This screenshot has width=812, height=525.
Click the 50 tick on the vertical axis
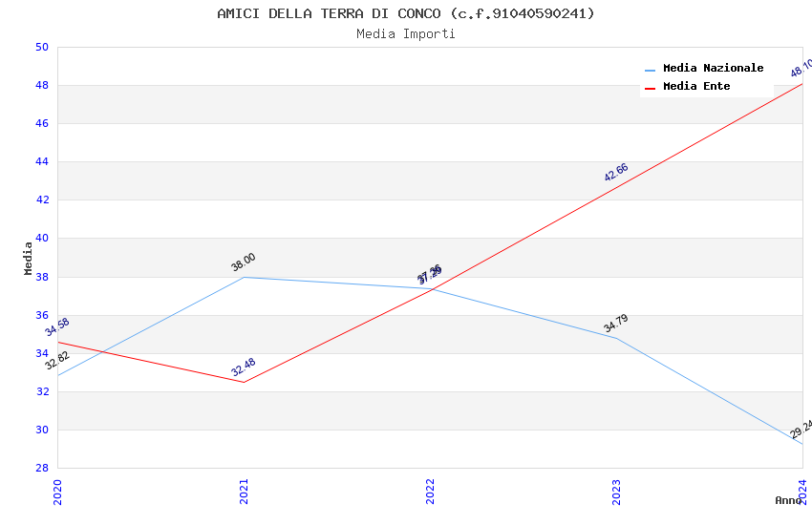pyautogui.click(x=41, y=48)
